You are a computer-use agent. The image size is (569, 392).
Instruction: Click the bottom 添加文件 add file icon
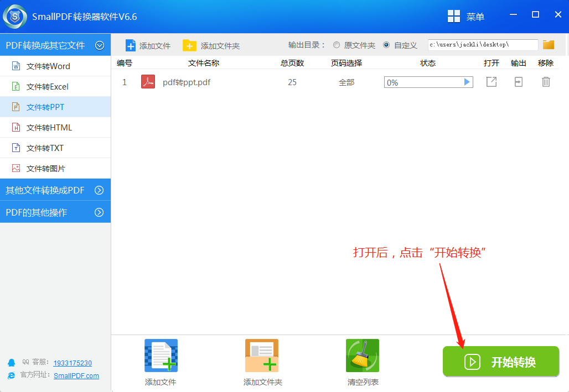click(x=161, y=356)
